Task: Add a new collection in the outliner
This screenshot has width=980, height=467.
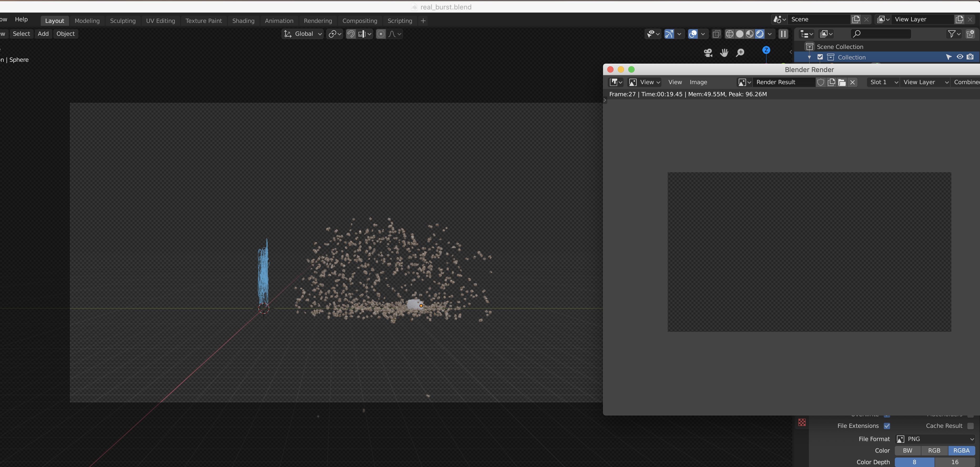Action: coord(970,34)
